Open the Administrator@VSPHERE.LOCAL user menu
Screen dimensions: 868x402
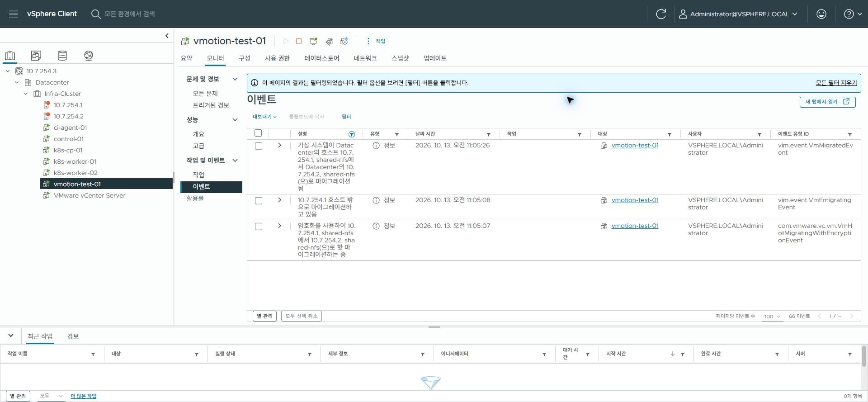(738, 14)
